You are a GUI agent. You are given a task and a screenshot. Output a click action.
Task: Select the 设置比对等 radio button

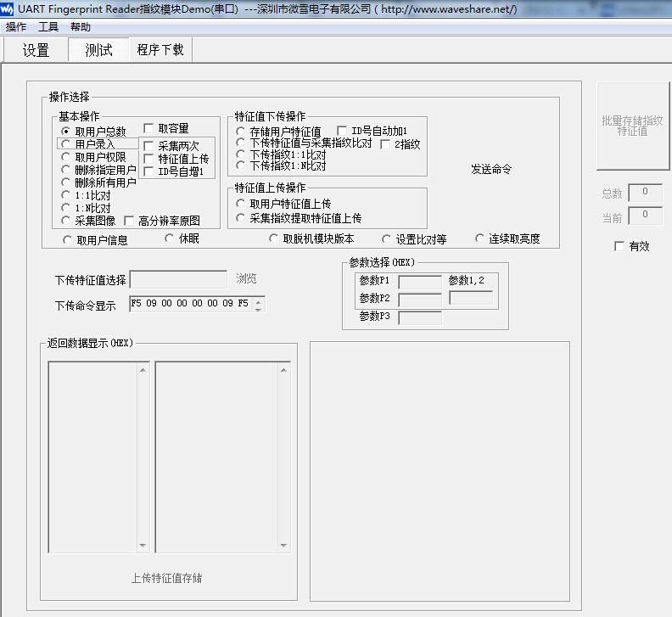pos(386,239)
